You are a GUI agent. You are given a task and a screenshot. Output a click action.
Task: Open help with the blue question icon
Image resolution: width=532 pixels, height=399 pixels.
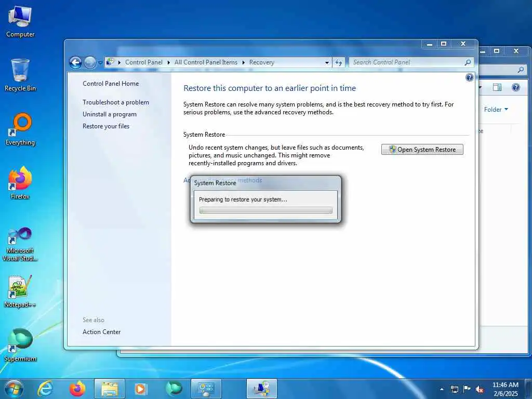tap(469, 78)
